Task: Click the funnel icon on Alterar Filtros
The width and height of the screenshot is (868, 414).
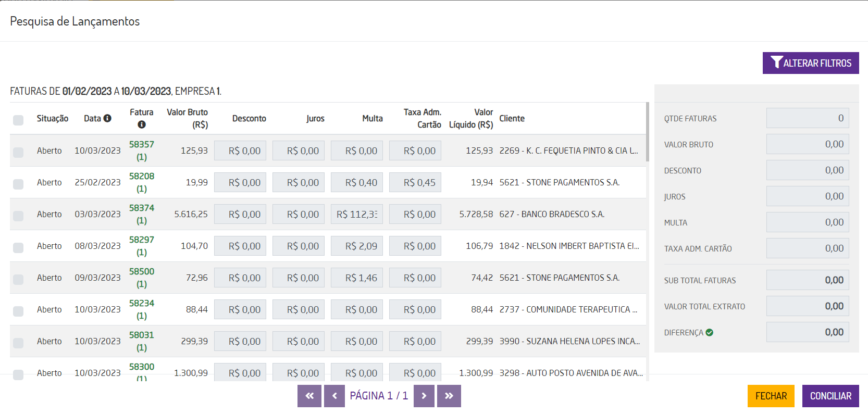Action: (776, 62)
